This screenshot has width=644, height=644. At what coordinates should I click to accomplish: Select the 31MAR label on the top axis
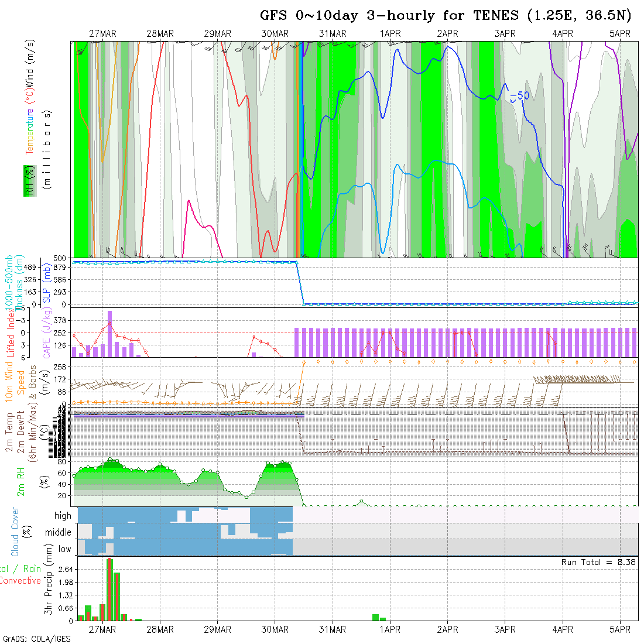tap(333, 34)
